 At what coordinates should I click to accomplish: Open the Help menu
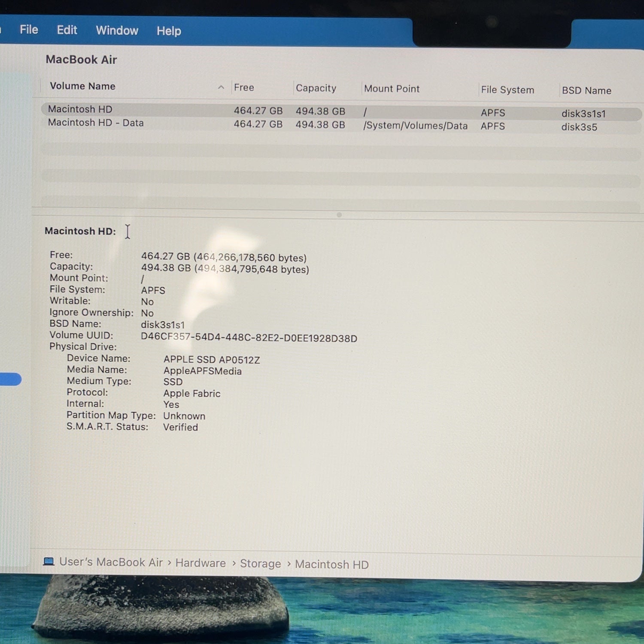point(169,31)
